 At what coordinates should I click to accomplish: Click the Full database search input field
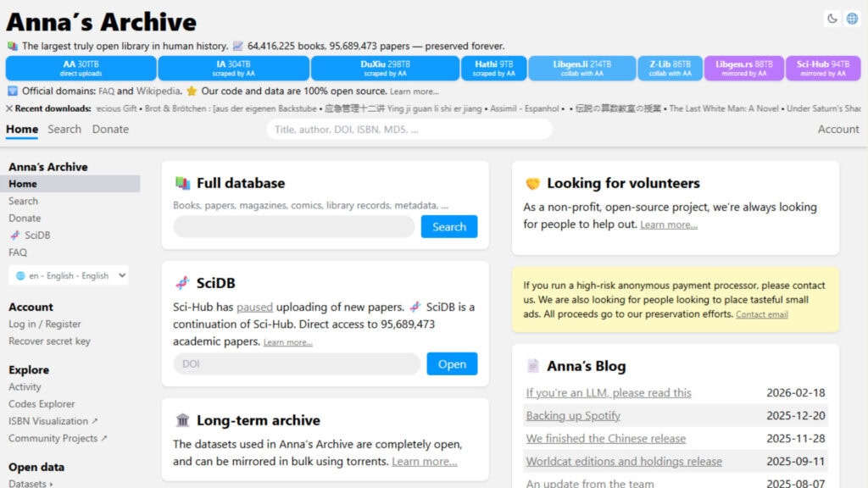[294, 227]
